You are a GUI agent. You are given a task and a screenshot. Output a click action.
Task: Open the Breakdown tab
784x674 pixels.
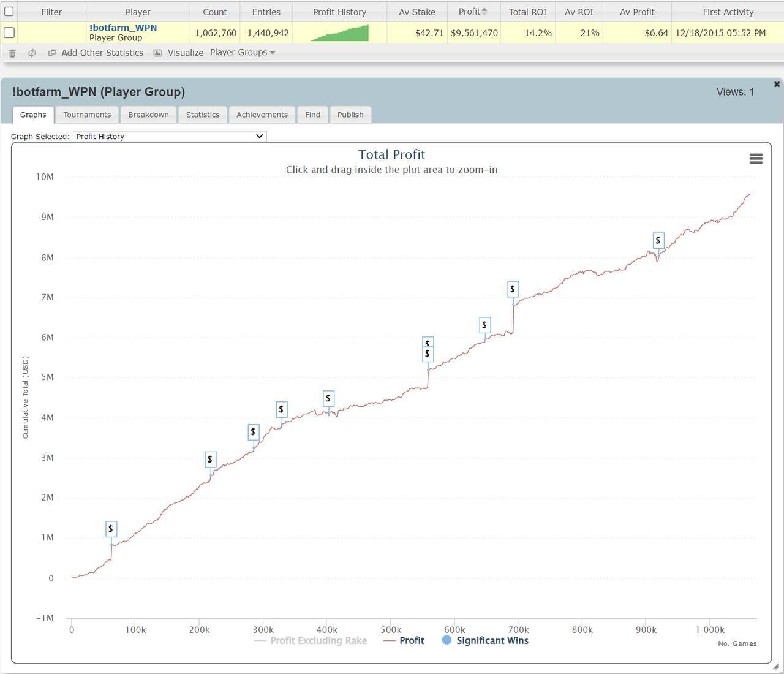pyautogui.click(x=148, y=115)
